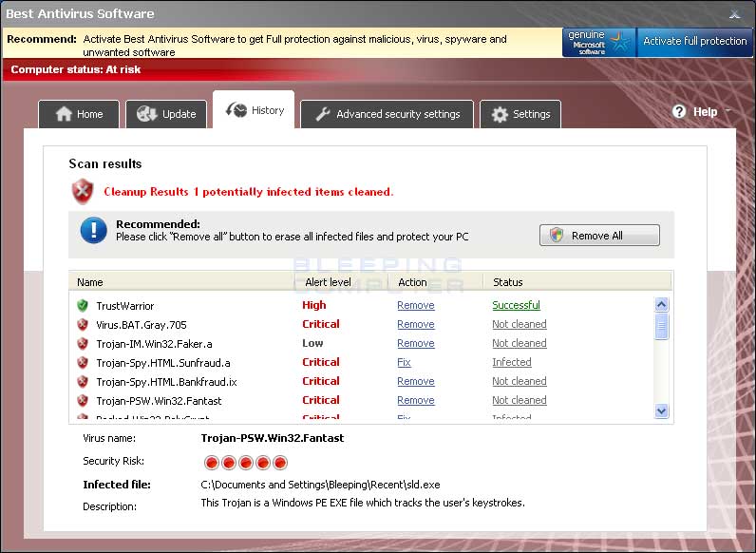Click the scan list scroll up arrow
756x553 pixels.
pos(661,304)
